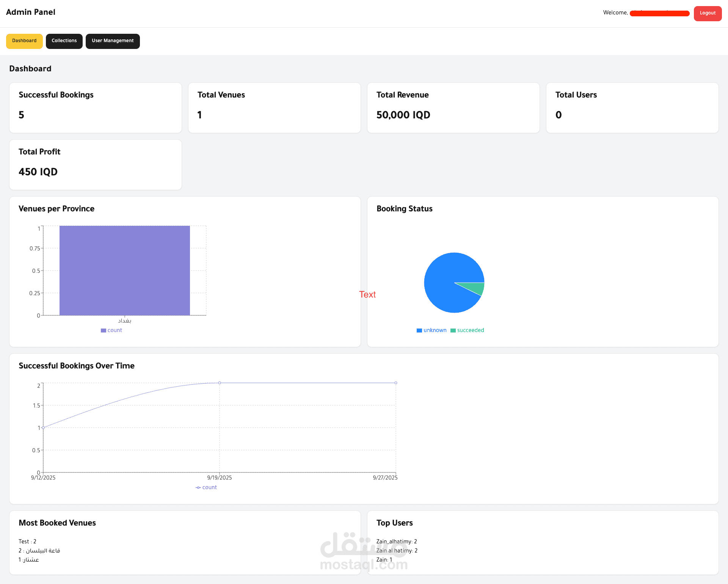Select the 9/19/2025 data point on the line

(x=220, y=383)
